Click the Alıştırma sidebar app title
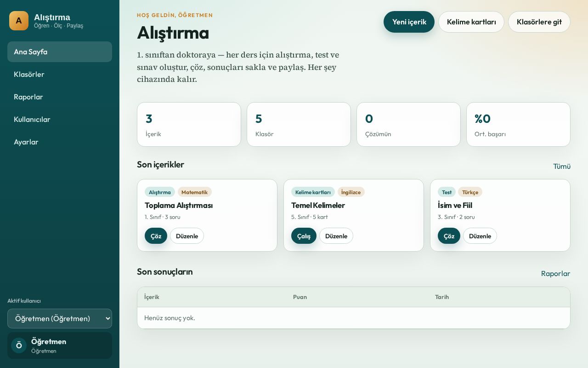Image resolution: width=588 pixels, height=368 pixels. point(52,17)
